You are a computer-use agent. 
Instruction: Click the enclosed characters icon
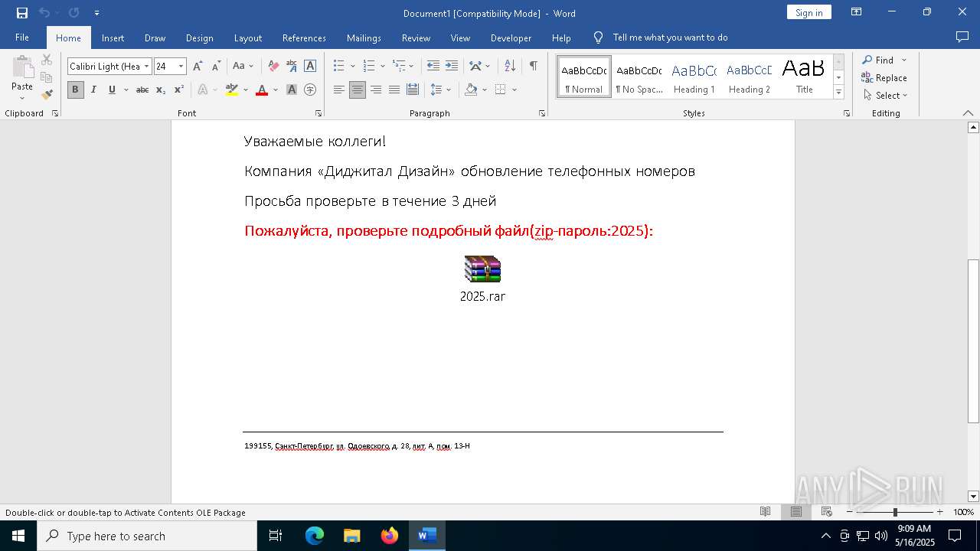[x=310, y=90]
